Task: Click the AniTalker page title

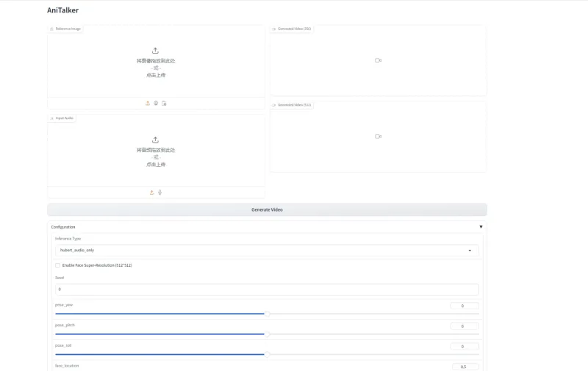Action: [62, 10]
